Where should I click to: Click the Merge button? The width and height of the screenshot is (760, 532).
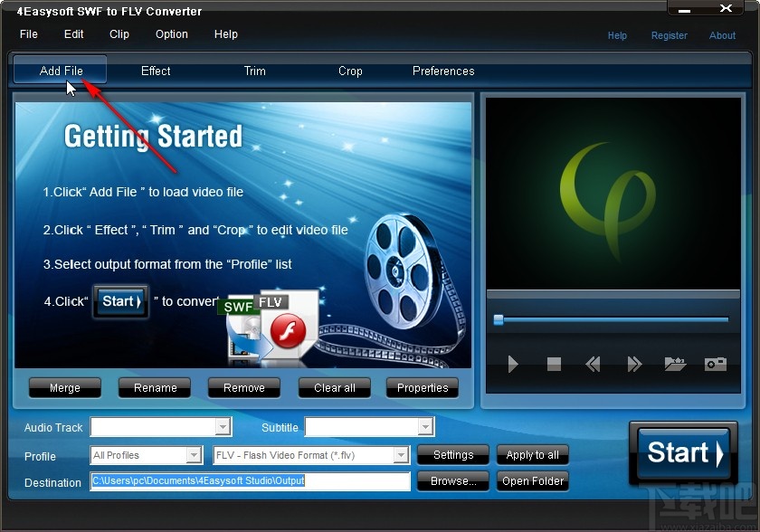(x=64, y=387)
